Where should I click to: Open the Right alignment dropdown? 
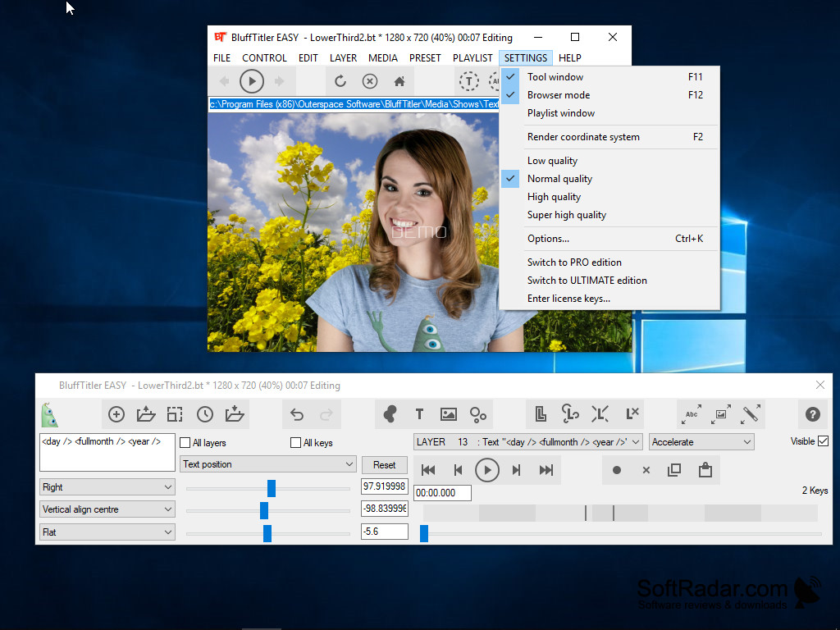(107, 487)
